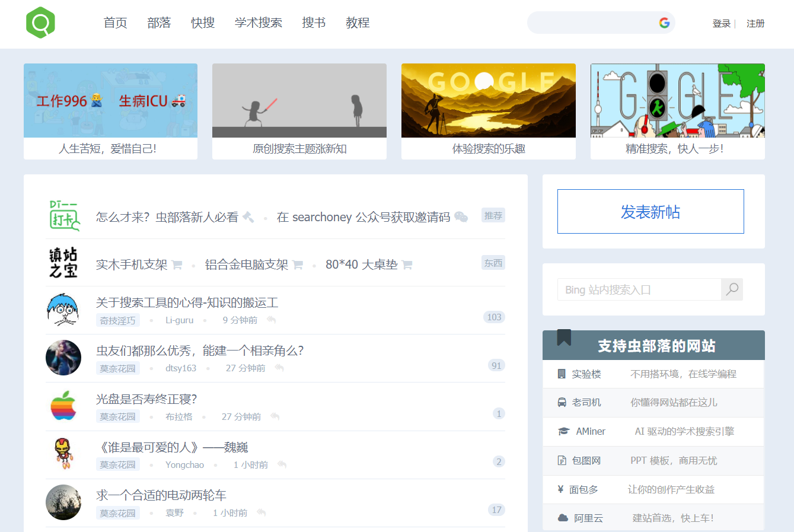The image size is (794, 532).
Task: Click the 工作996 生病ICU banner image
Action: coord(111,100)
